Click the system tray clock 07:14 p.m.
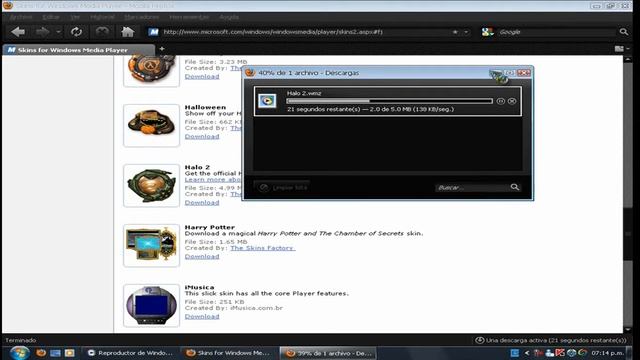The image size is (640, 360). click(x=607, y=353)
